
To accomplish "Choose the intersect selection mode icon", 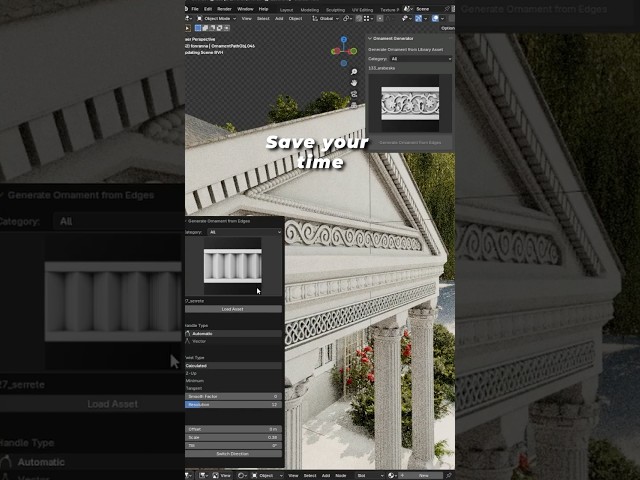I will pos(227,28).
